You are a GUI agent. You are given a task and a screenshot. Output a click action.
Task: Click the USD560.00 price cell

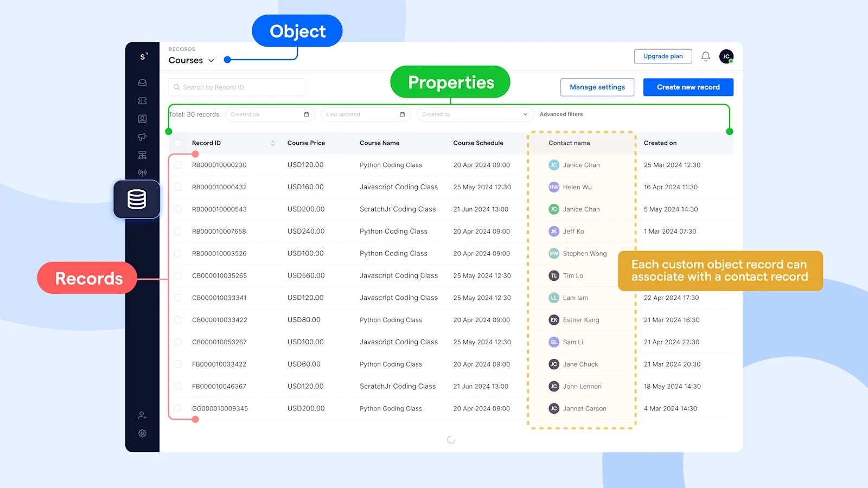pos(306,276)
